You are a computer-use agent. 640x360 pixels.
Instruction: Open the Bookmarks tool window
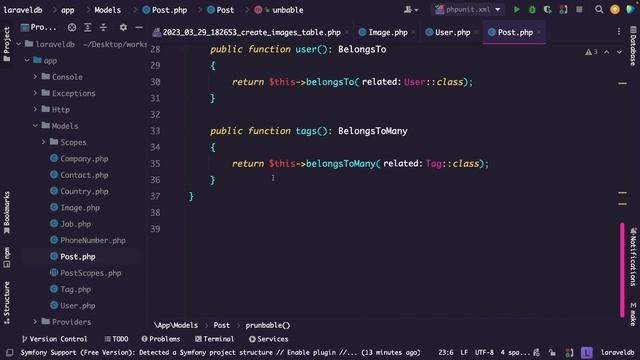click(7, 212)
